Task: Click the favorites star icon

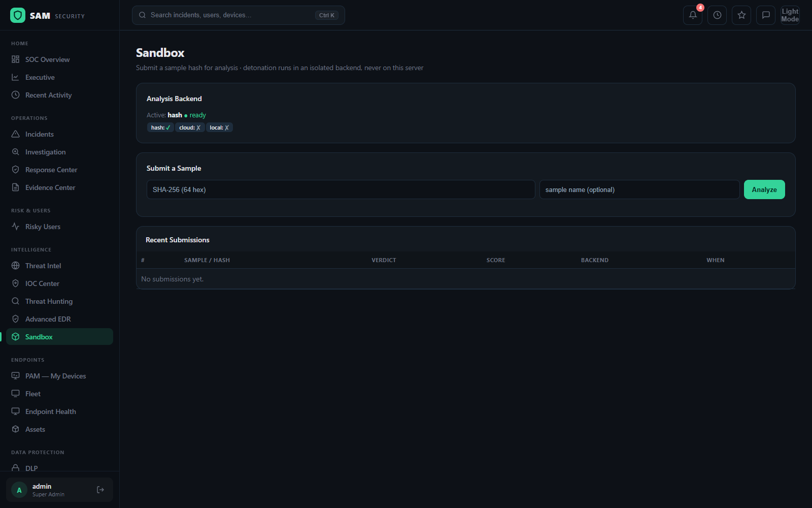Action: [x=741, y=15]
